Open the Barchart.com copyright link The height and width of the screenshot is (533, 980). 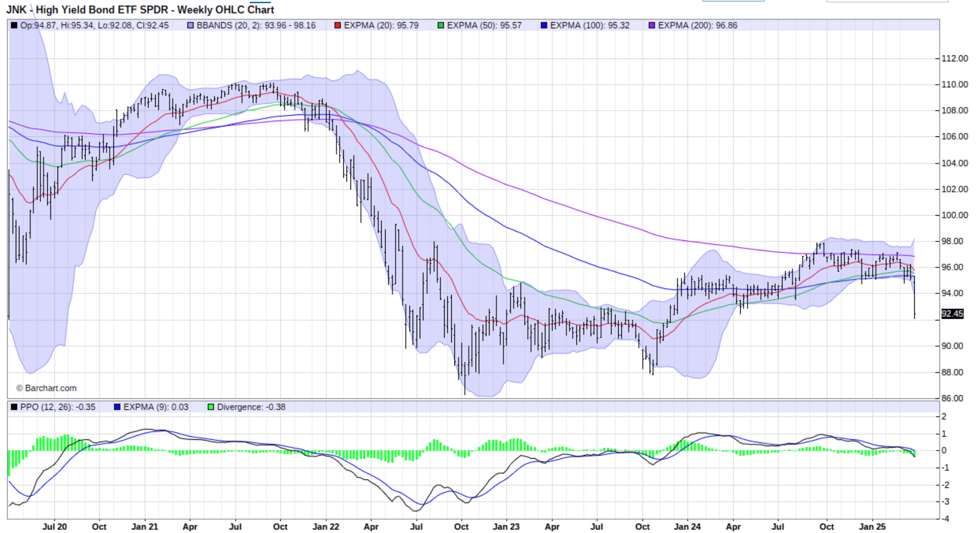point(47,388)
